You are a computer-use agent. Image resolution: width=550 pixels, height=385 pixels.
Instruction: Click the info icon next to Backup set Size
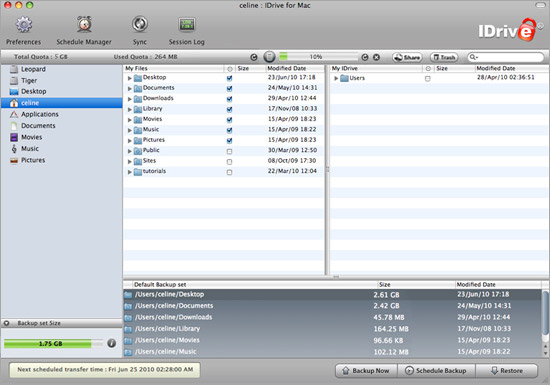pos(112,343)
